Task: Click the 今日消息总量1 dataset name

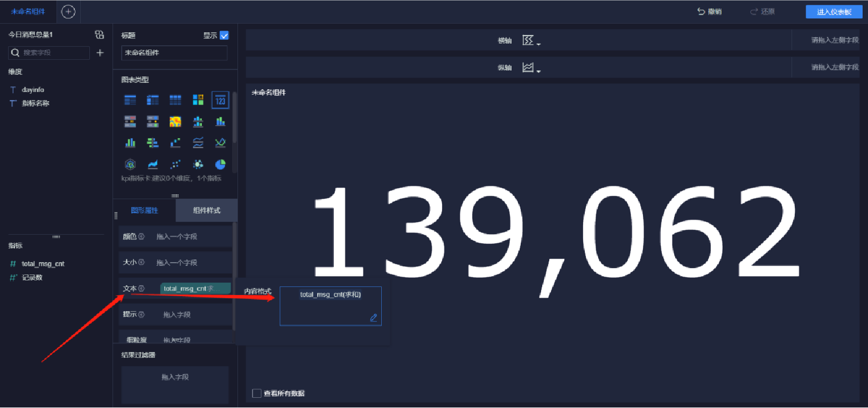Action: (31, 34)
